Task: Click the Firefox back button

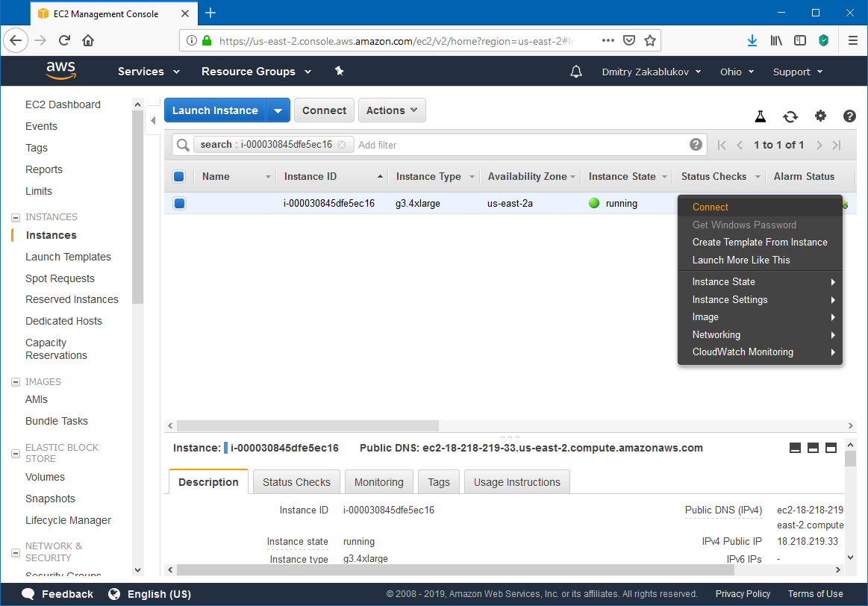Action: [x=16, y=40]
